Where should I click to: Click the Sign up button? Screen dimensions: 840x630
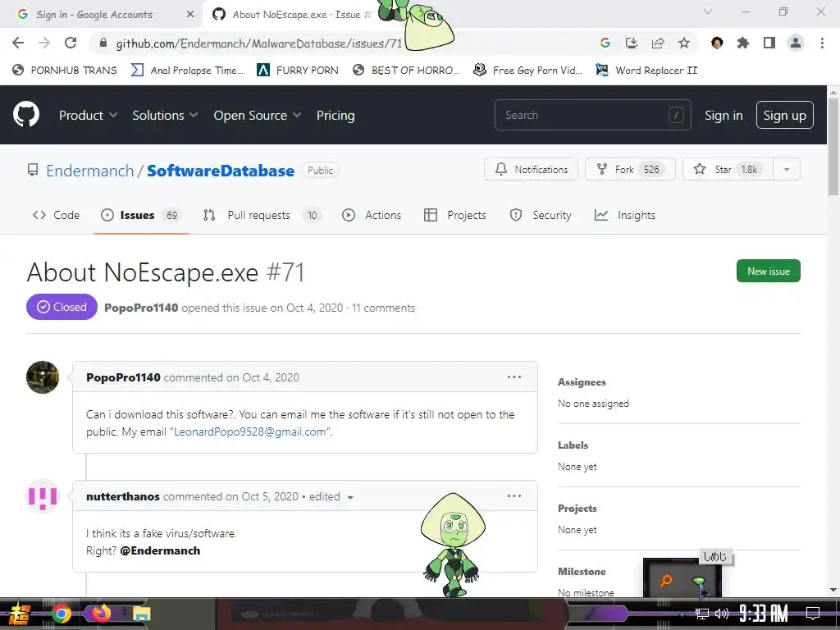(784, 115)
